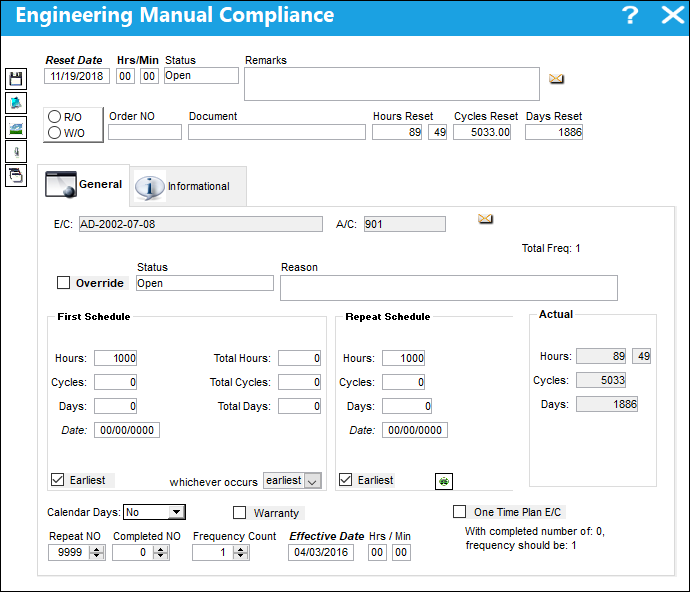Screen dimensions: 690x592
Task: Click the Reset Date field
Action: point(77,76)
